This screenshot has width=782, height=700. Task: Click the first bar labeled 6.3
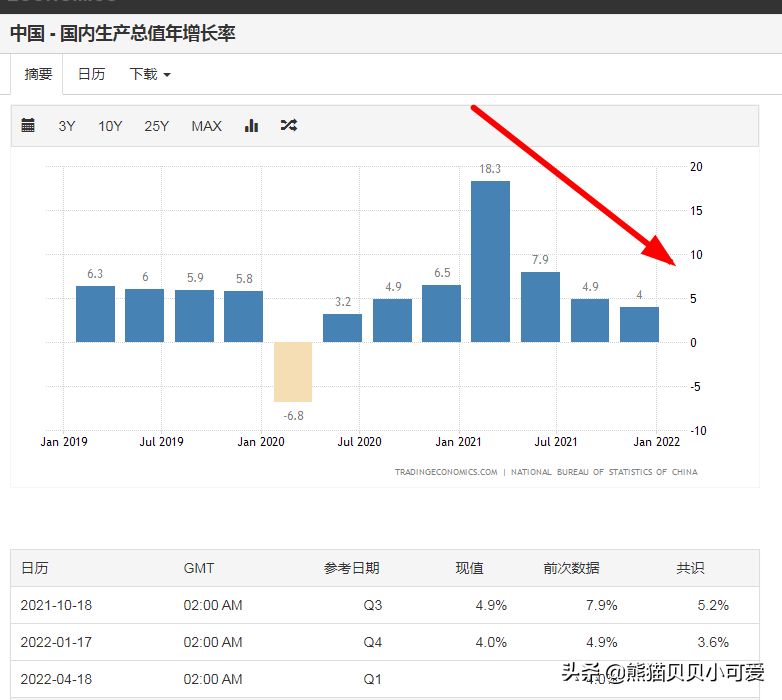[x=95, y=314]
